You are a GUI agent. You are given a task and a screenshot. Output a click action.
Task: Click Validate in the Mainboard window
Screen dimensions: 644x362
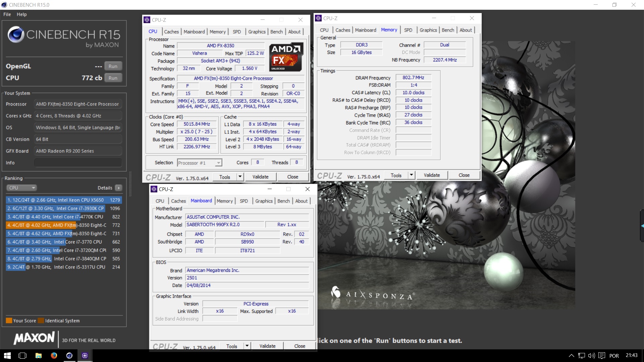(x=267, y=346)
